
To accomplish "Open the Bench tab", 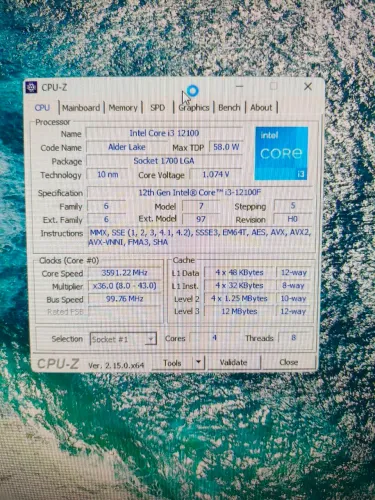I will click(229, 108).
